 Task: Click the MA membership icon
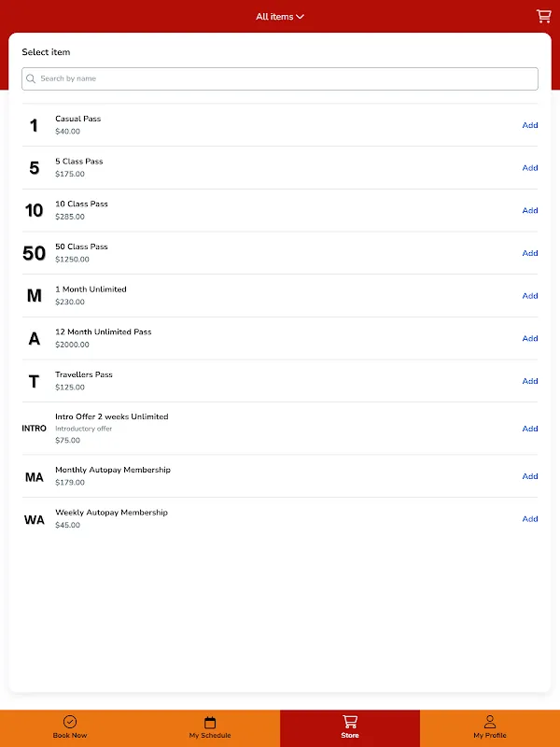(35, 477)
